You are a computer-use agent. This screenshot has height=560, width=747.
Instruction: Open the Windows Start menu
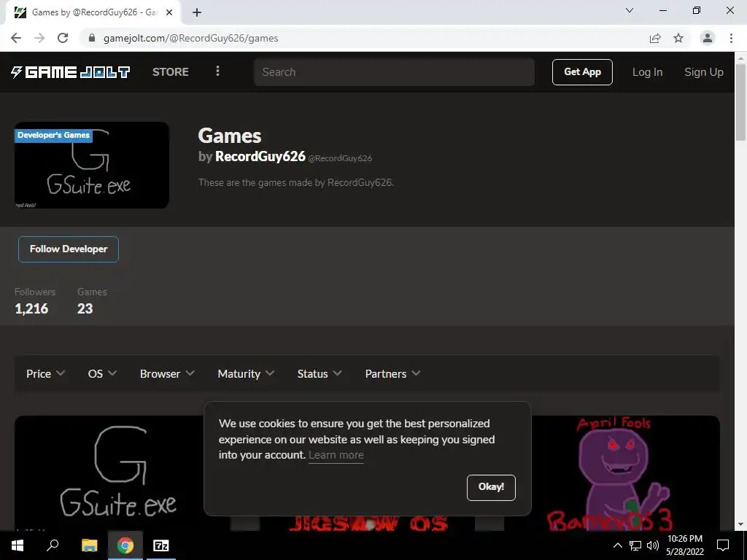coord(18,545)
